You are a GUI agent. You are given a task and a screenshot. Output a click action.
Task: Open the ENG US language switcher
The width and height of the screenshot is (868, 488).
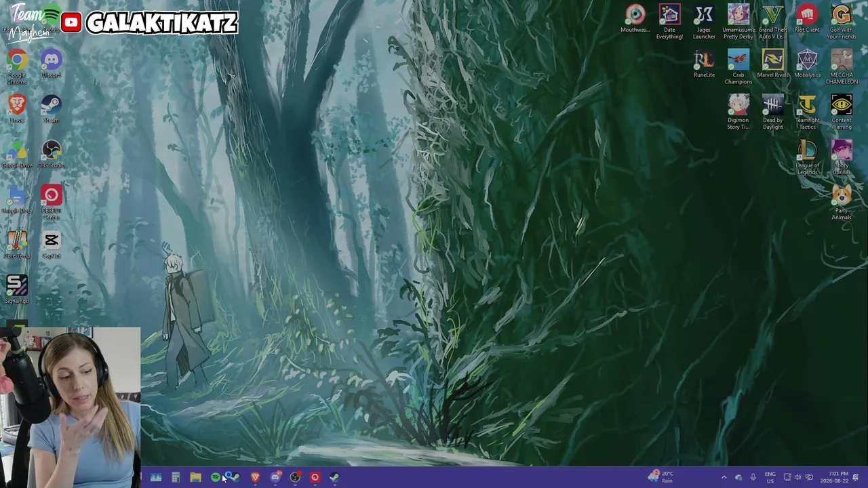point(770,477)
